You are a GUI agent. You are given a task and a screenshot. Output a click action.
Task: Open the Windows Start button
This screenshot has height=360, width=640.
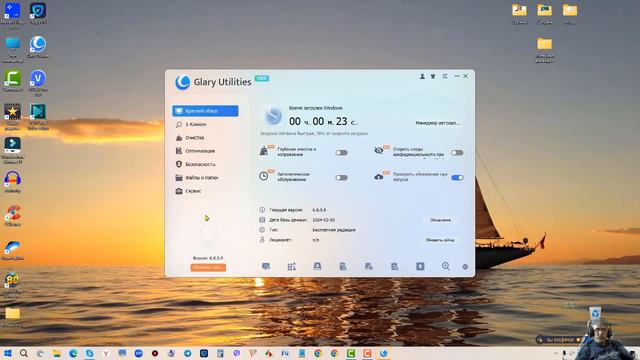coord(8,353)
